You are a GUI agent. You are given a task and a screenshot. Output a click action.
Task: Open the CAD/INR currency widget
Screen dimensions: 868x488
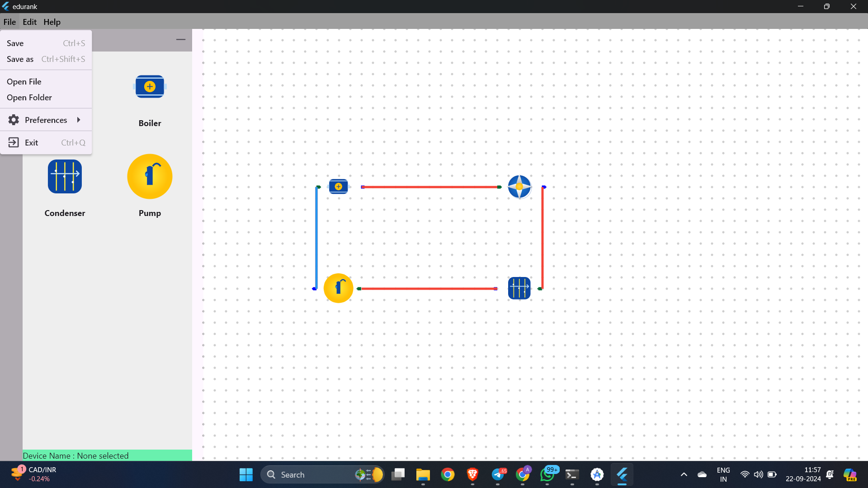(x=34, y=474)
